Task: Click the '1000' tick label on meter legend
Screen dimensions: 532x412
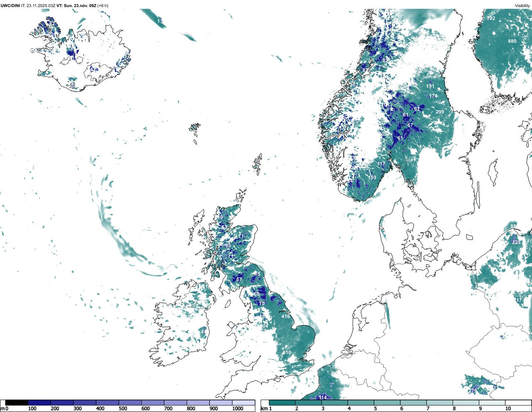Action: pos(238,409)
